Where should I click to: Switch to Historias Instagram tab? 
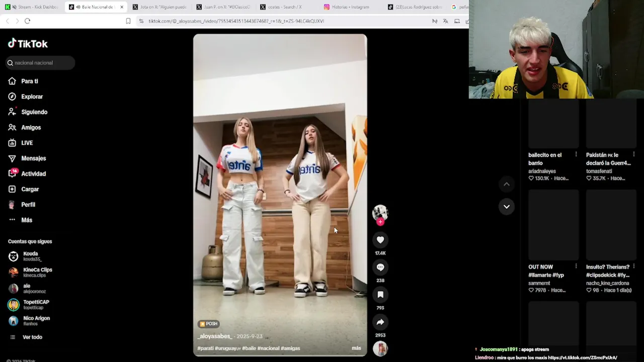pyautogui.click(x=351, y=7)
